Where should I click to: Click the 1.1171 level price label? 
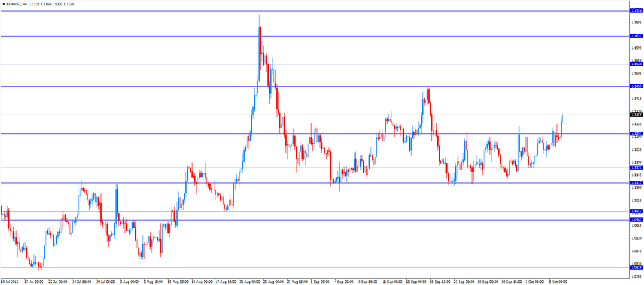(x=636, y=168)
